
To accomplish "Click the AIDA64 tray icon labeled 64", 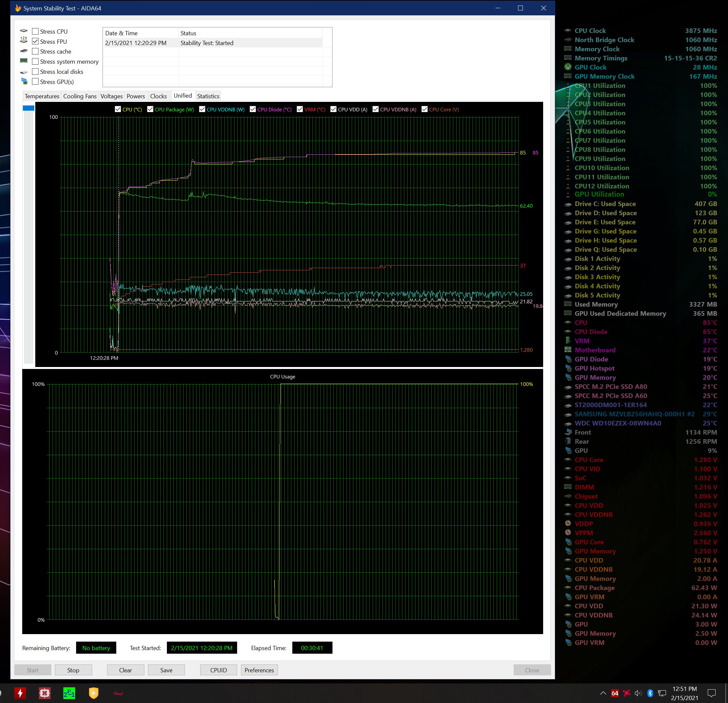I will point(615,693).
